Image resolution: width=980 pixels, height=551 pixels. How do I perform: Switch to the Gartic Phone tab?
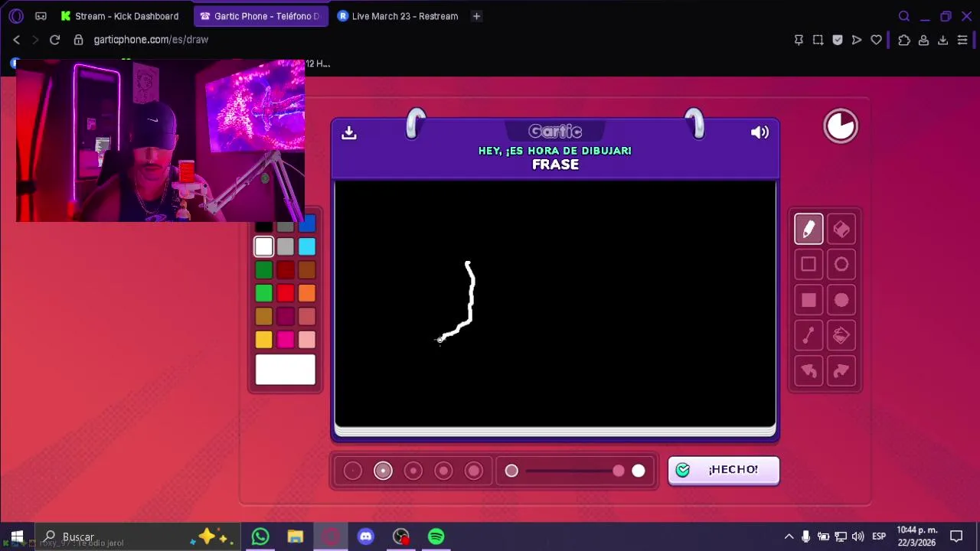click(x=261, y=16)
